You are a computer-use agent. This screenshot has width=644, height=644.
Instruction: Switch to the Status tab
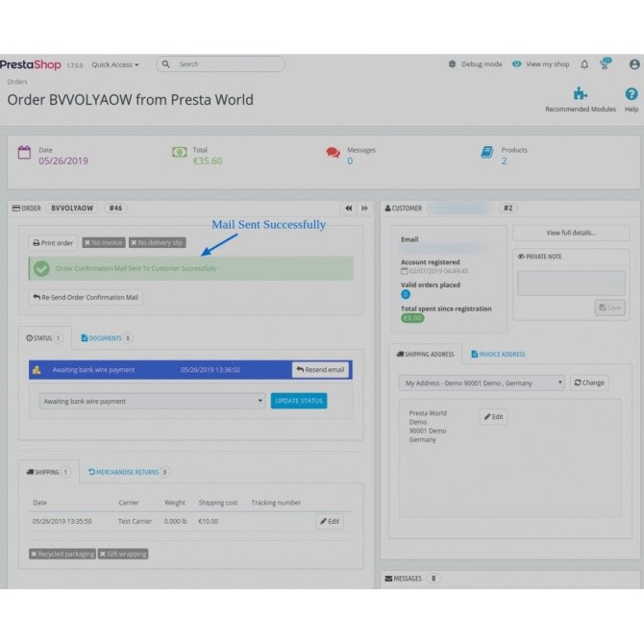point(44,338)
